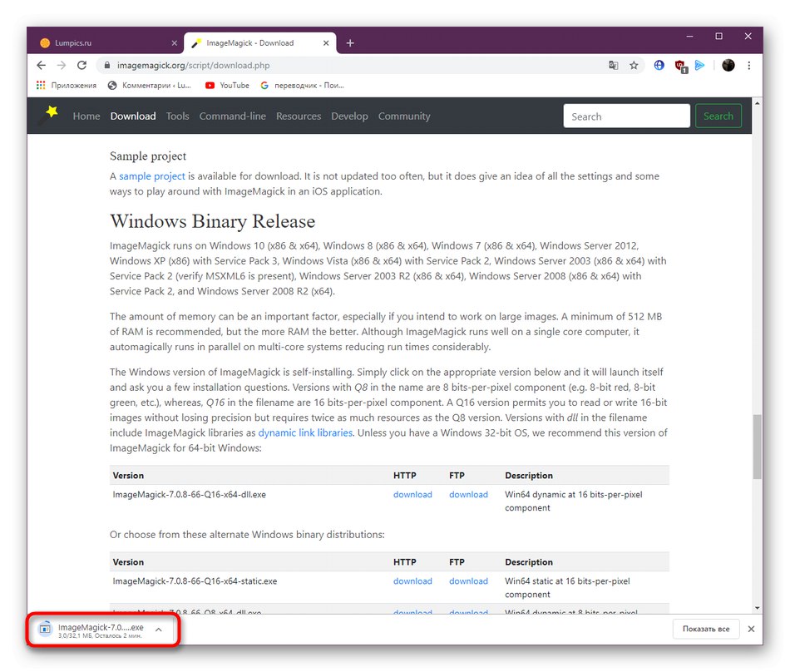This screenshot has width=790, height=672.
Task: Open the Chrome three-dot menu
Action: [749, 65]
